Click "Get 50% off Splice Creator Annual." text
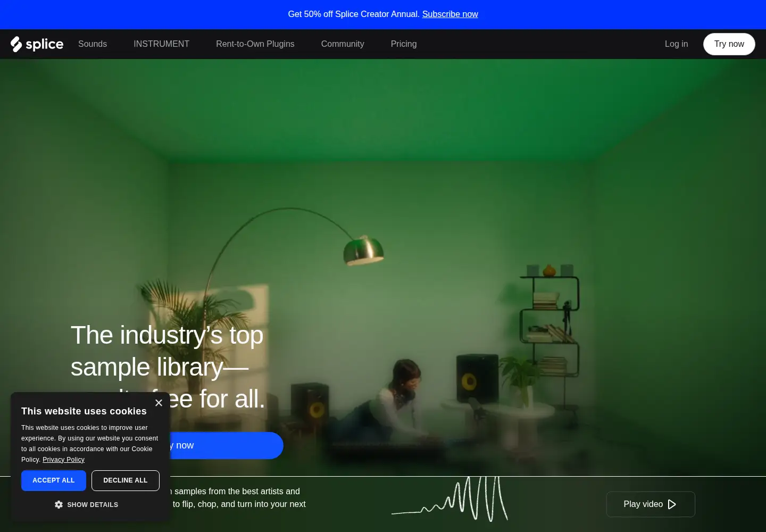 pos(354,14)
